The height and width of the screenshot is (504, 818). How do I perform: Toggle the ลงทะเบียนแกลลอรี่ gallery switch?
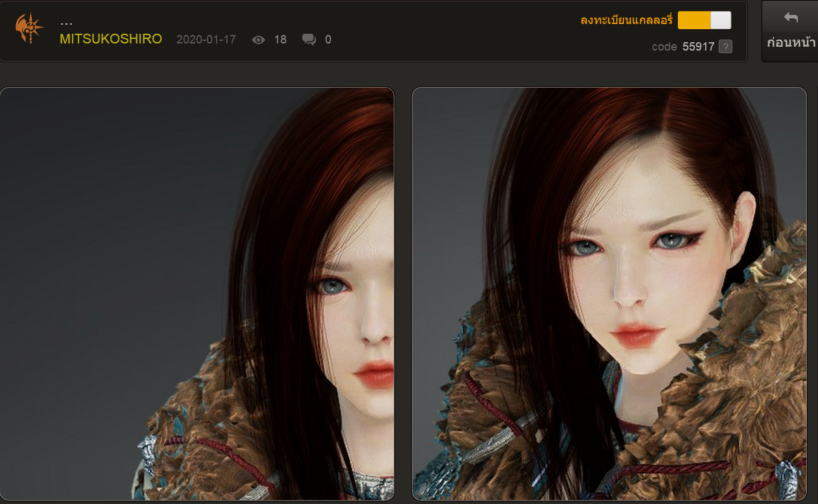pyautogui.click(x=704, y=20)
